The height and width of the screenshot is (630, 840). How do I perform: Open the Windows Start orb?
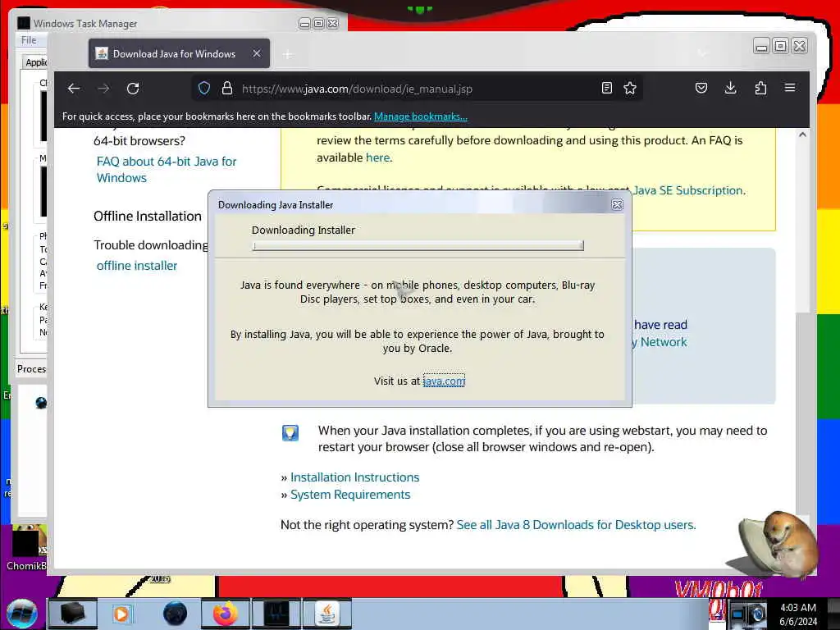click(x=22, y=614)
